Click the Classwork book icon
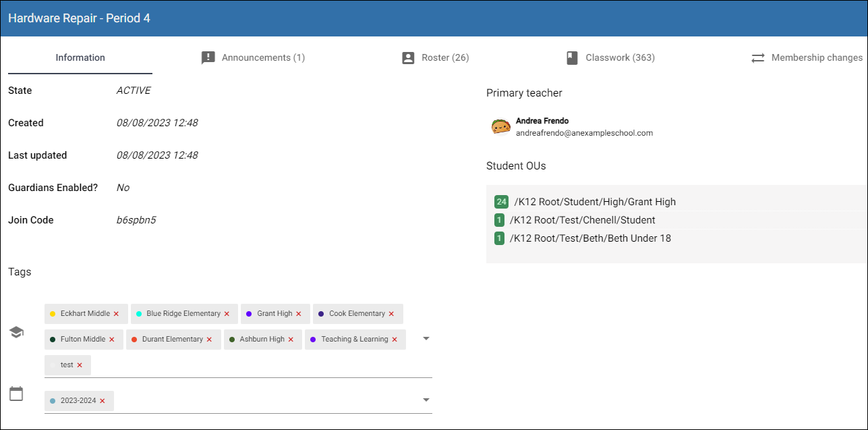The height and width of the screenshot is (430, 868). 573,58
